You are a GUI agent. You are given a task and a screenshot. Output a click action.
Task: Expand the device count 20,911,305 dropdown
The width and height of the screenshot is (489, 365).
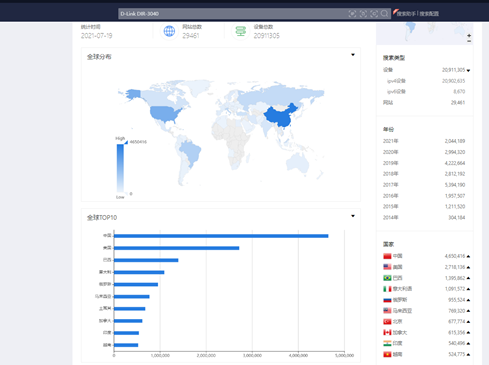click(468, 70)
